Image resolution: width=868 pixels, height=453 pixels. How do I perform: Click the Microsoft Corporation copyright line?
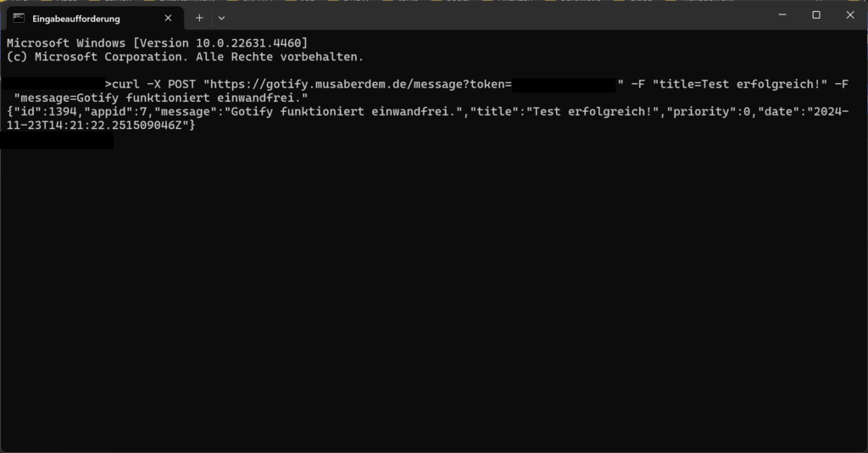185,57
